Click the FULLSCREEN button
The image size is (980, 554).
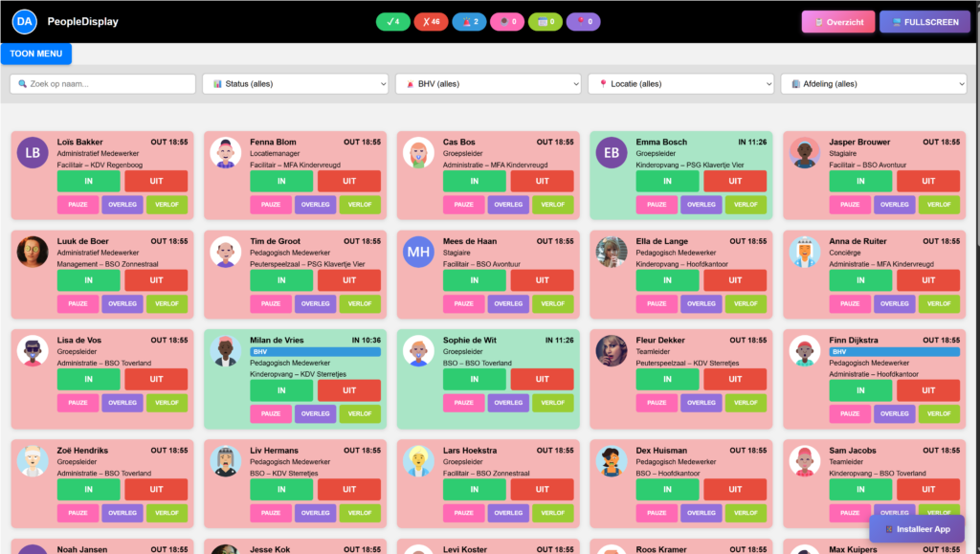click(x=924, y=22)
